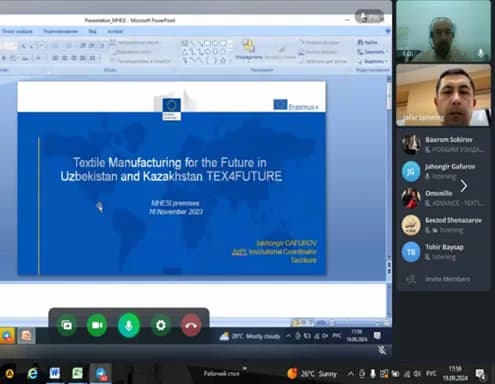
Task: Click PowerPoint icon in shared screen taskbar
Action: coord(27,336)
